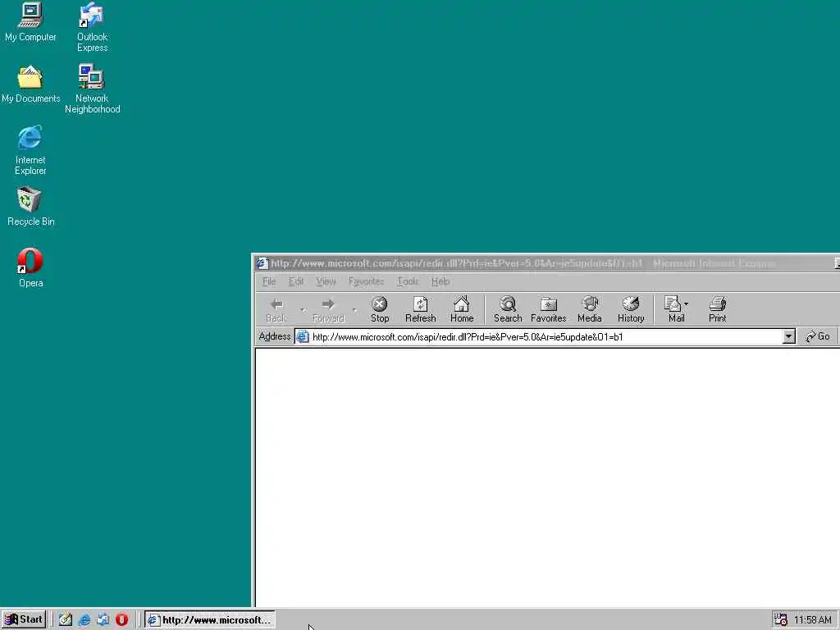Launch Outlook Express from quick launch

(103, 619)
